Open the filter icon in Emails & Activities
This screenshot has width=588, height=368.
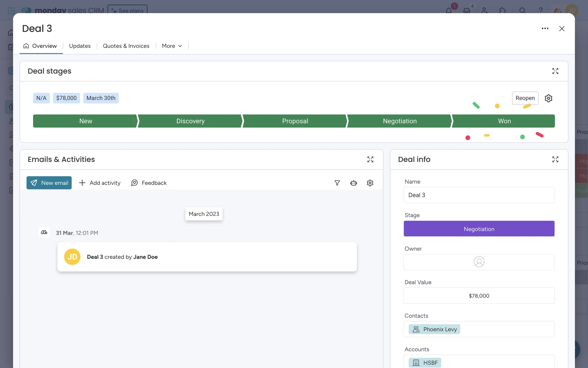point(337,183)
